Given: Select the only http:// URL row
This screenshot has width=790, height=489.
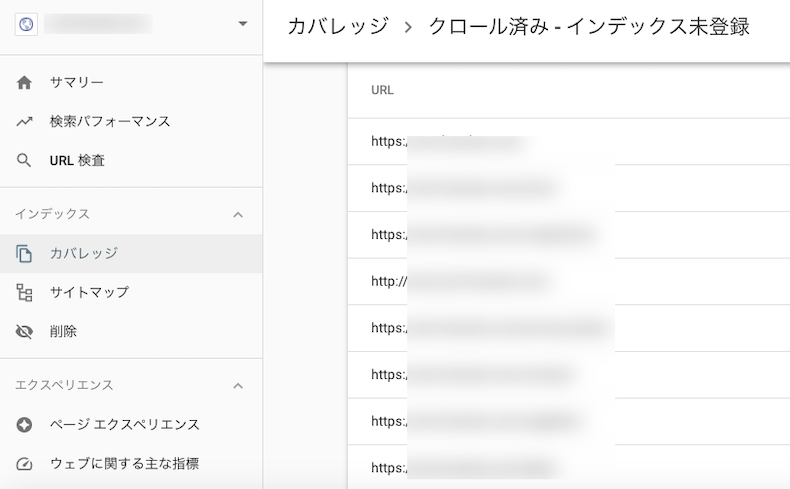Looking at the screenshot, I should click(x=569, y=282).
